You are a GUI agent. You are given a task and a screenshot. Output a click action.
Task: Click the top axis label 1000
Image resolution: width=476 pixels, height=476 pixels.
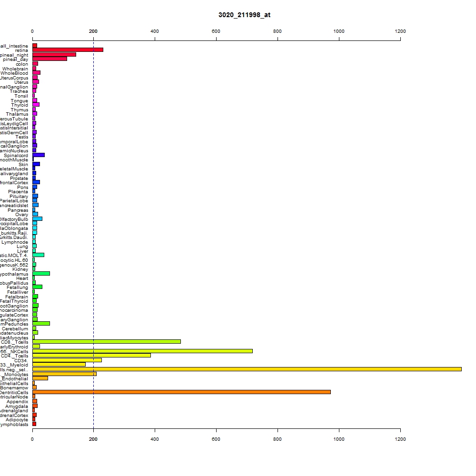coord(339,31)
